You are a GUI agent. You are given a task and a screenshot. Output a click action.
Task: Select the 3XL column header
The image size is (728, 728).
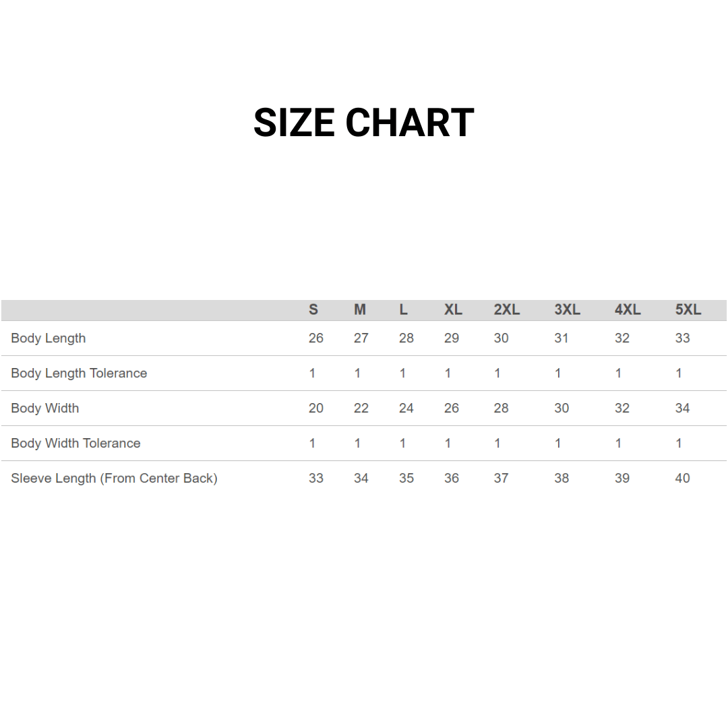point(568,310)
